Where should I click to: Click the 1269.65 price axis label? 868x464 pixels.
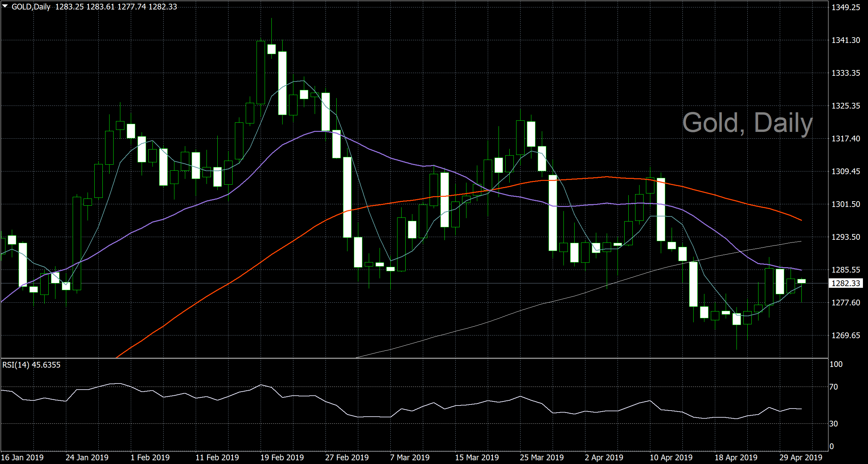point(846,335)
